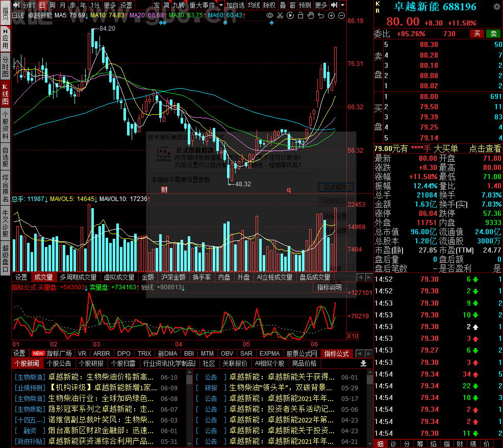
Task: Open the 应用 sidebar item
Action: pyautogui.click(x=5, y=39)
